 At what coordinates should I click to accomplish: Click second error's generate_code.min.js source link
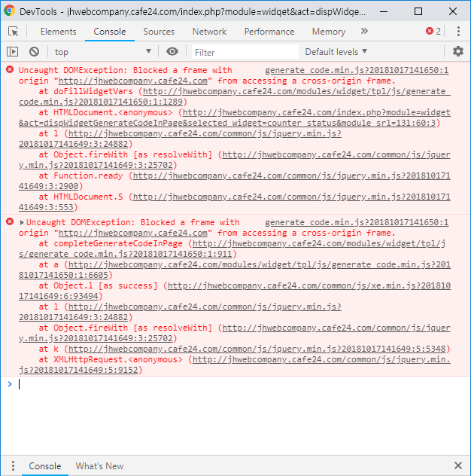pos(357,222)
